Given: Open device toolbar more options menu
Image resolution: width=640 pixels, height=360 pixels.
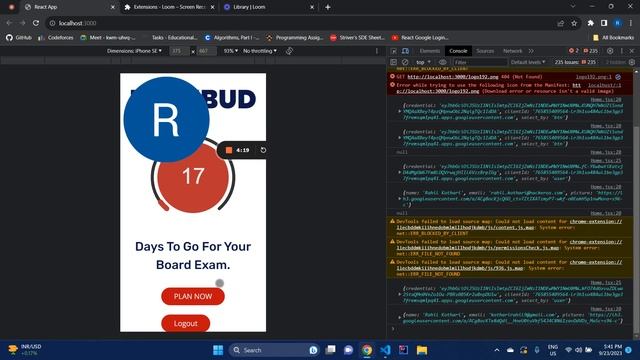Looking at the screenshot, I should click(377, 51).
